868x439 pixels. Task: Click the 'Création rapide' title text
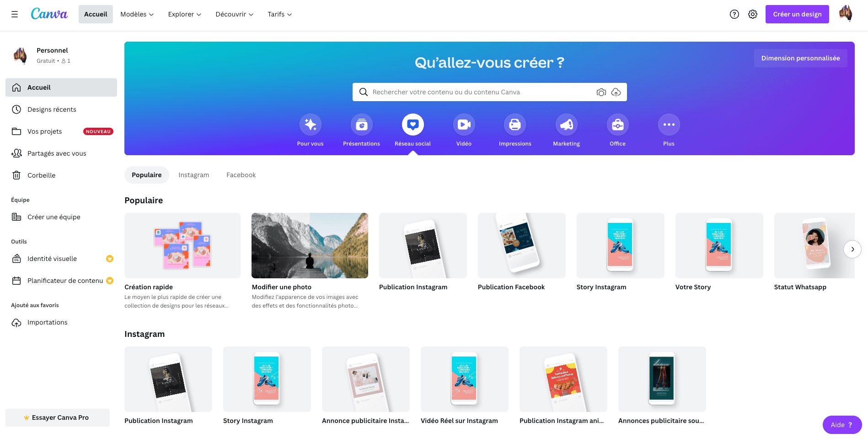[x=149, y=287]
